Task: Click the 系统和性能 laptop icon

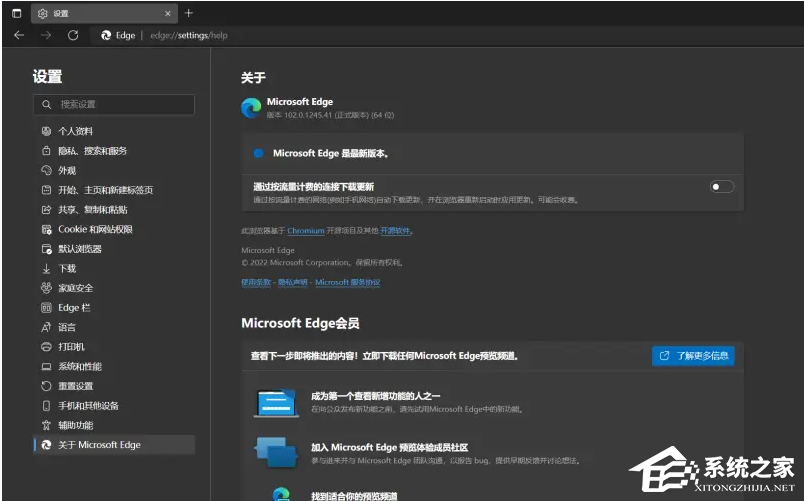Action: tap(46, 366)
